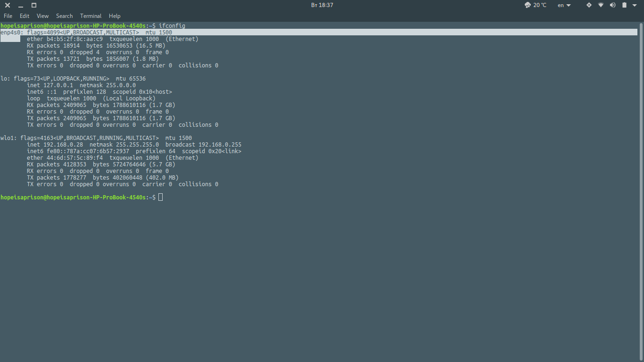Click the location services icon

click(589, 5)
